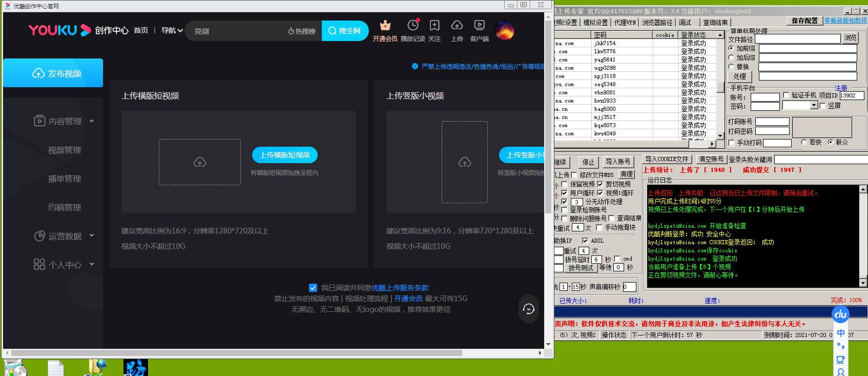
Task: Click the info icon beside 严禁上传 notice
Action: coord(415,66)
